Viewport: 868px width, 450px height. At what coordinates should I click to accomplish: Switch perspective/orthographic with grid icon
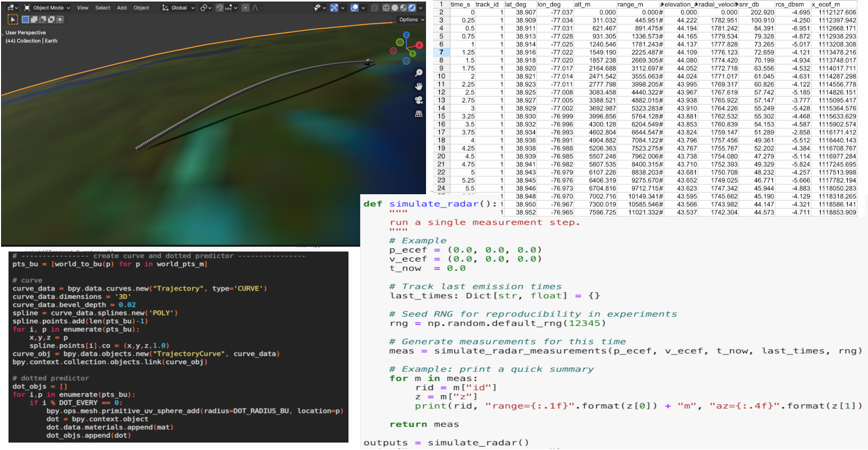click(x=419, y=114)
